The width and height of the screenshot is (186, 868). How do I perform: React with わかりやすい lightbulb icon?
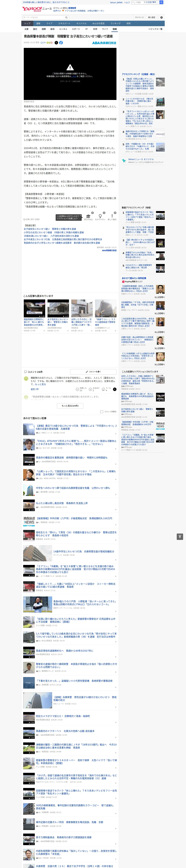[x=100, y=216]
